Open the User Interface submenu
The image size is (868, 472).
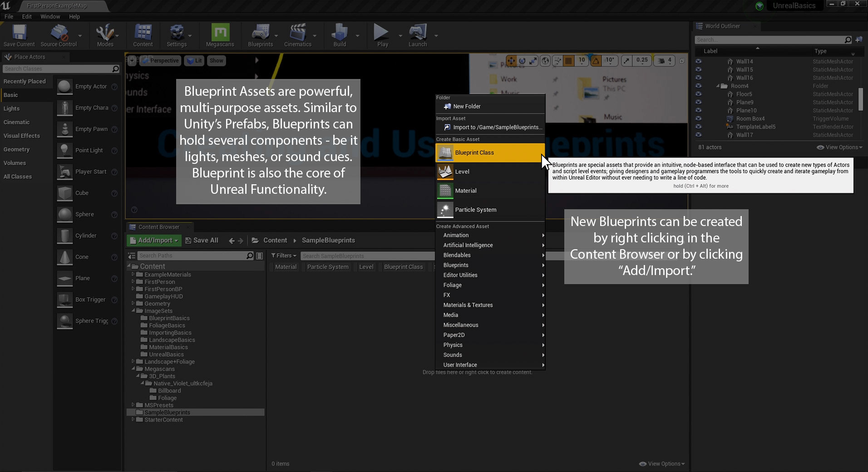490,365
